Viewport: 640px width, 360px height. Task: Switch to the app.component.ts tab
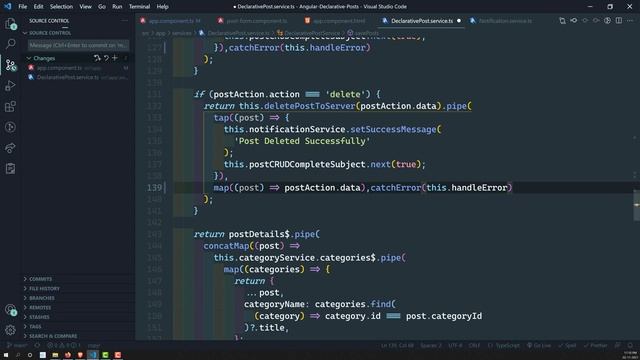coord(171,21)
